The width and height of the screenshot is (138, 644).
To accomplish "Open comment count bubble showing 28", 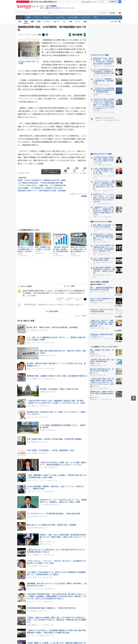I will coord(34,35).
